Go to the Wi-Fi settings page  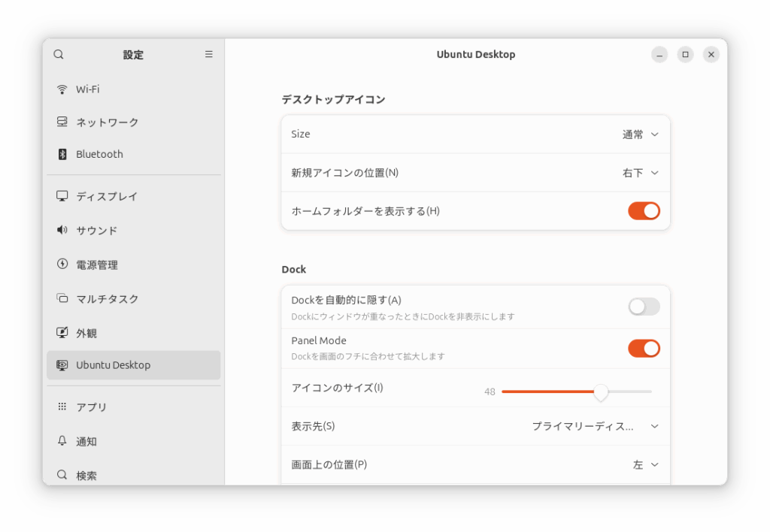[134, 89]
